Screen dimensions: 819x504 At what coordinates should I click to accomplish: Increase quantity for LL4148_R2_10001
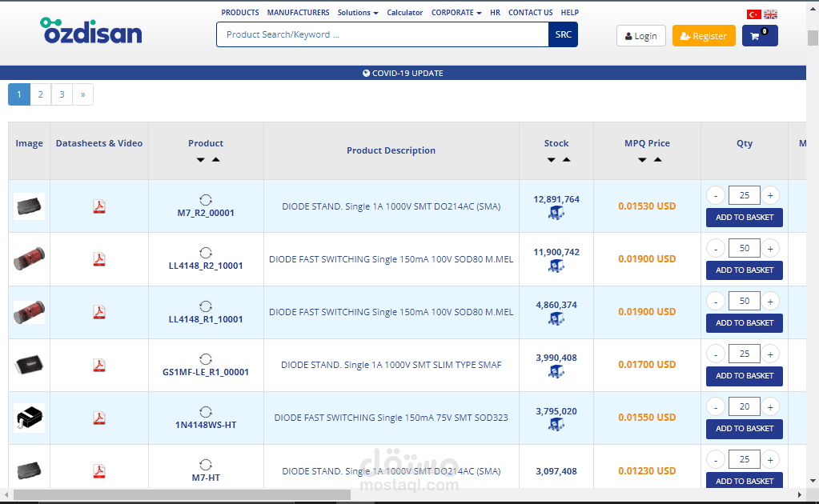770,248
